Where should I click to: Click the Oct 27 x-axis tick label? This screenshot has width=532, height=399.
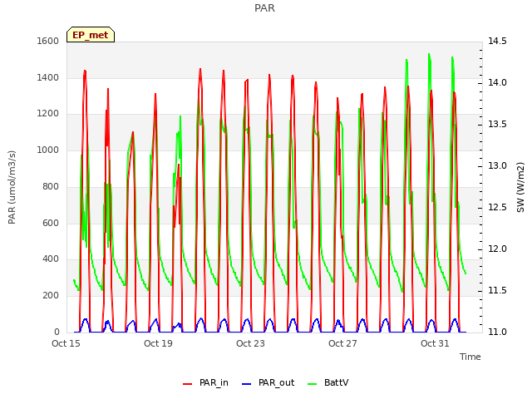[x=342, y=343]
